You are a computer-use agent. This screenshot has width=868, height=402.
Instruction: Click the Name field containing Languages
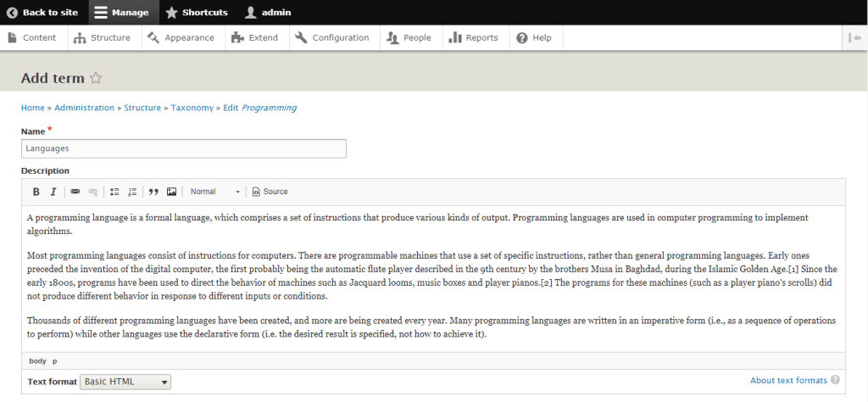pos(184,148)
